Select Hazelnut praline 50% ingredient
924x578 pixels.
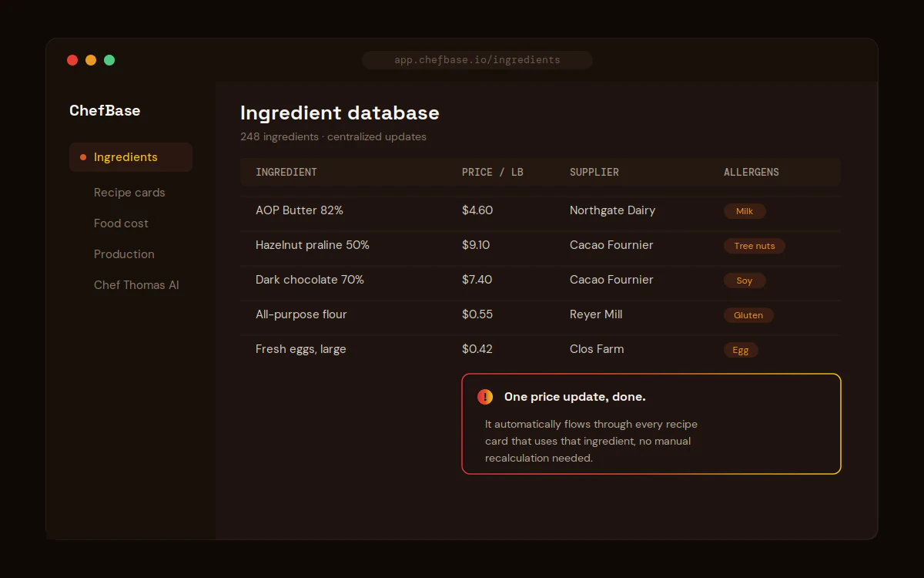tap(313, 245)
